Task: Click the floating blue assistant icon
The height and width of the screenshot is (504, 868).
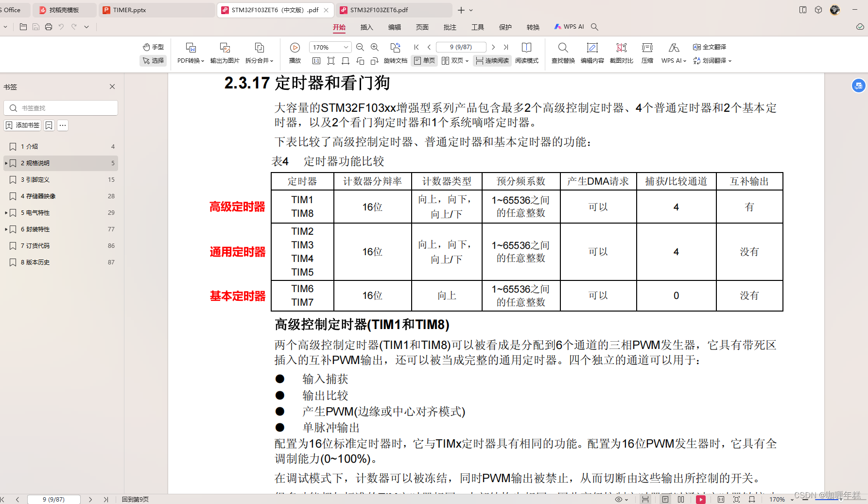Action: pos(859,86)
